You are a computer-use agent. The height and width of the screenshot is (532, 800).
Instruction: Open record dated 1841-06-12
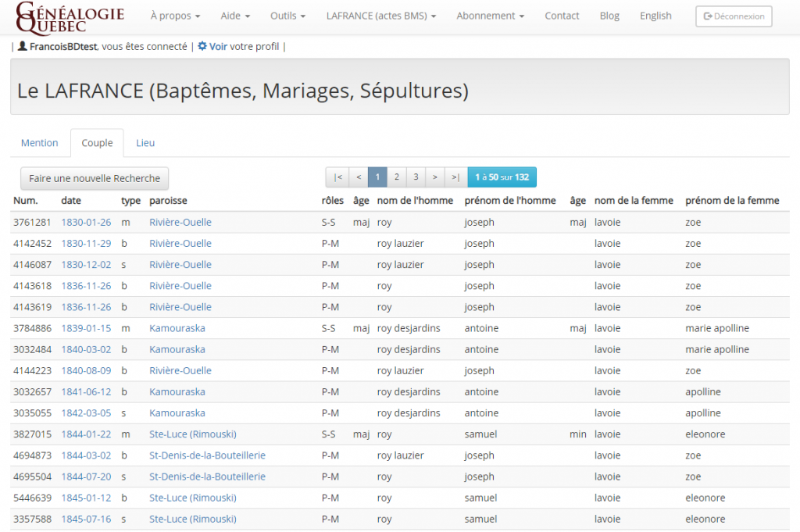[86, 391]
